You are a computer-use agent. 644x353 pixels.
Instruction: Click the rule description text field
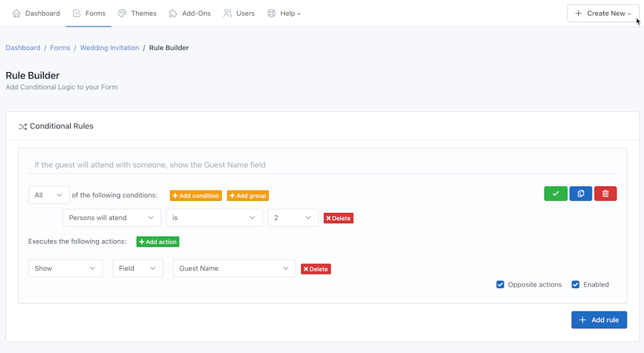tap(322, 164)
